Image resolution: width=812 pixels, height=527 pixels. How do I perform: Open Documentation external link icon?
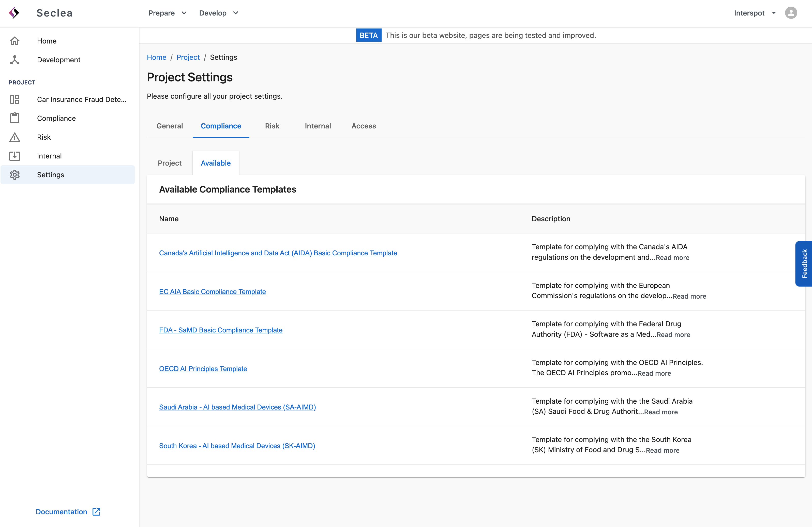click(x=97, y=512)
